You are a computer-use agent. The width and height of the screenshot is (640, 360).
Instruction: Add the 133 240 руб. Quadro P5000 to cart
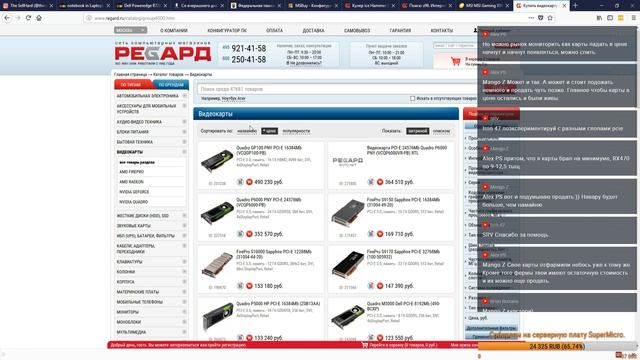[249, 338]
